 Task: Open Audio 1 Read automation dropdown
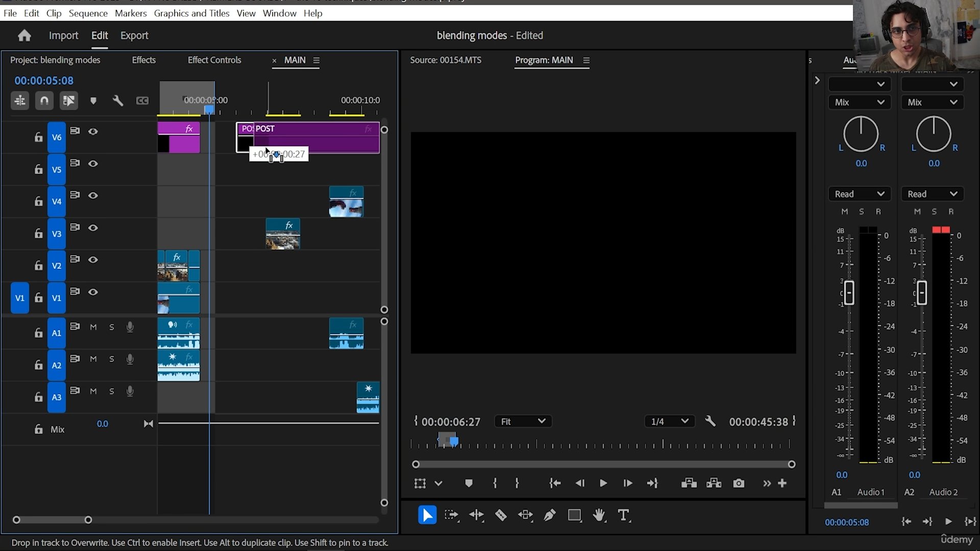tap(859, 194)
